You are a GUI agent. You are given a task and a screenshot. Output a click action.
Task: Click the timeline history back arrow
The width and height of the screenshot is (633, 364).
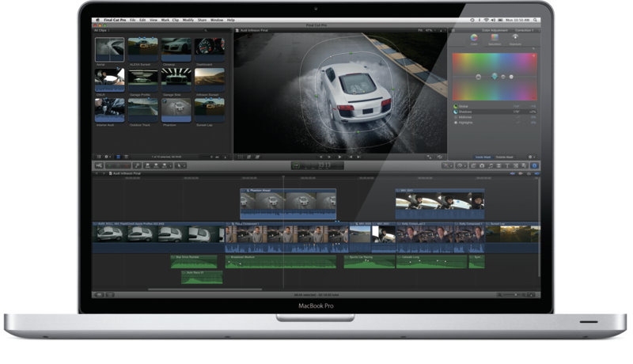click(x=96, y=173)
